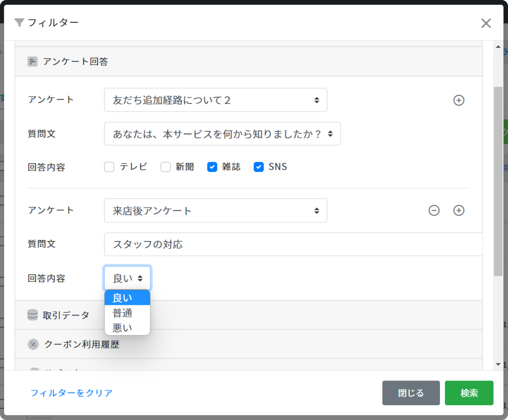Viewport: 508px width, 420px height.
Task: Click the クーポン利用履歴 coupon badge icon
Action: point(33,344)
